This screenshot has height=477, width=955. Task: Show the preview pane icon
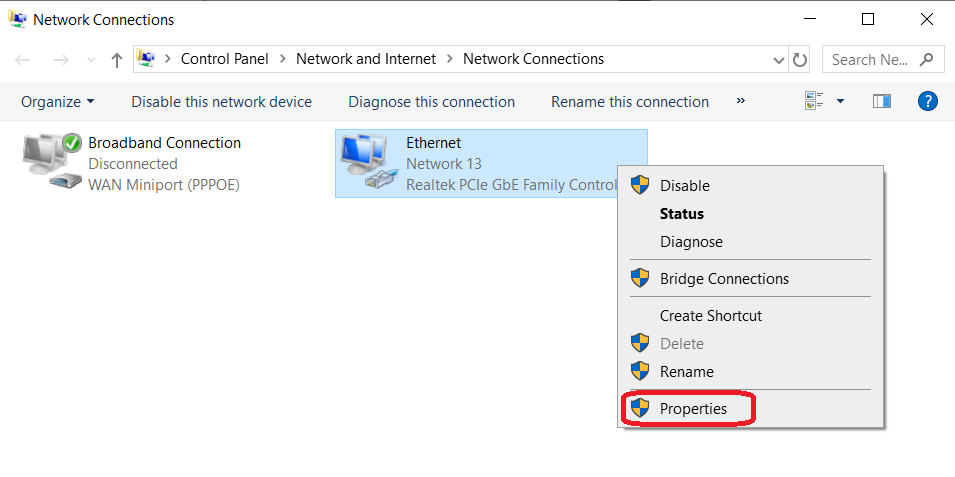coord(881,101)
